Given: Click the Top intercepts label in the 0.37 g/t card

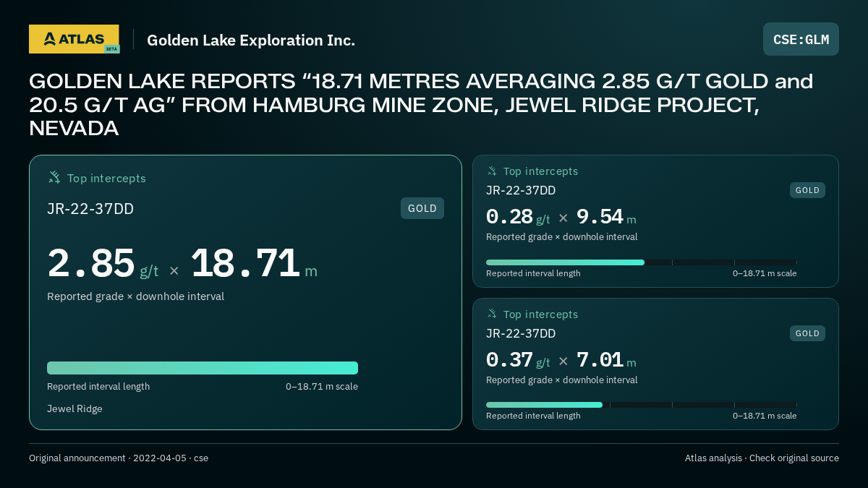Looking at the screenshot, I should 540,314.
